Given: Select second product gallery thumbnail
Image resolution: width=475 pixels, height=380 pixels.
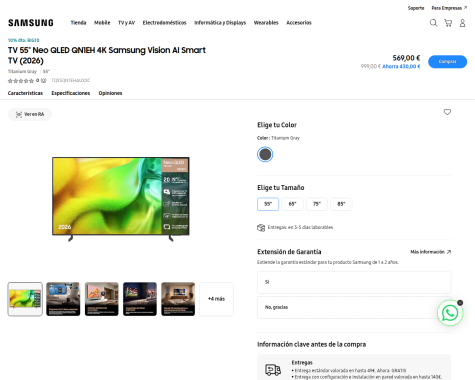Looking at the screenshot, I should click(x=63, y=299).
